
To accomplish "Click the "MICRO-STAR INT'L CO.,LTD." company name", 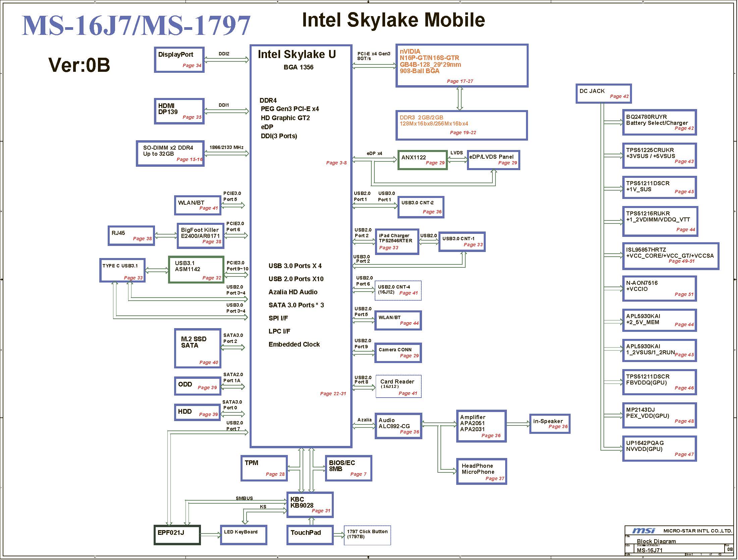I will click(698, 531).
